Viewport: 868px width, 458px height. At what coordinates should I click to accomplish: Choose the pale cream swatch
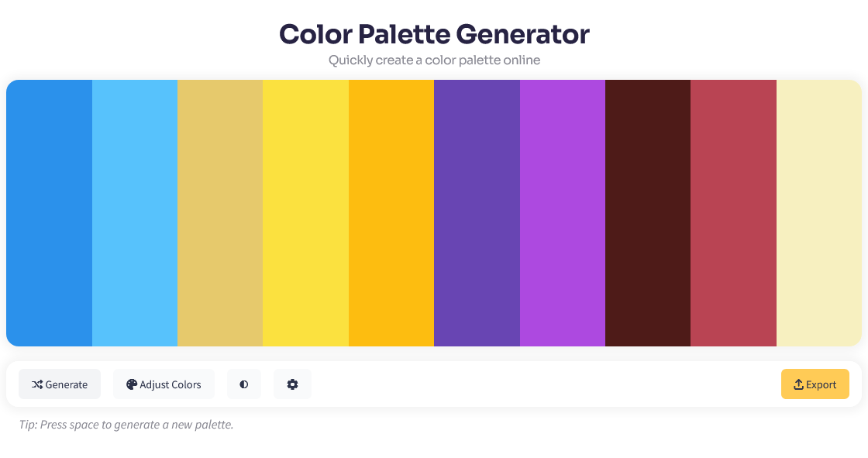pyautogui.click(x=818, y=213)
